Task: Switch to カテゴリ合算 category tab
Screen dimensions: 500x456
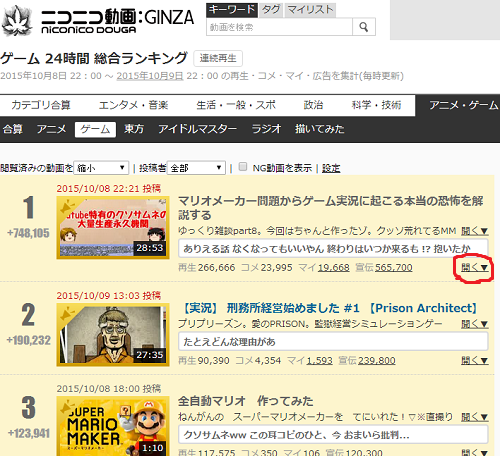Action: coord(41,105)
